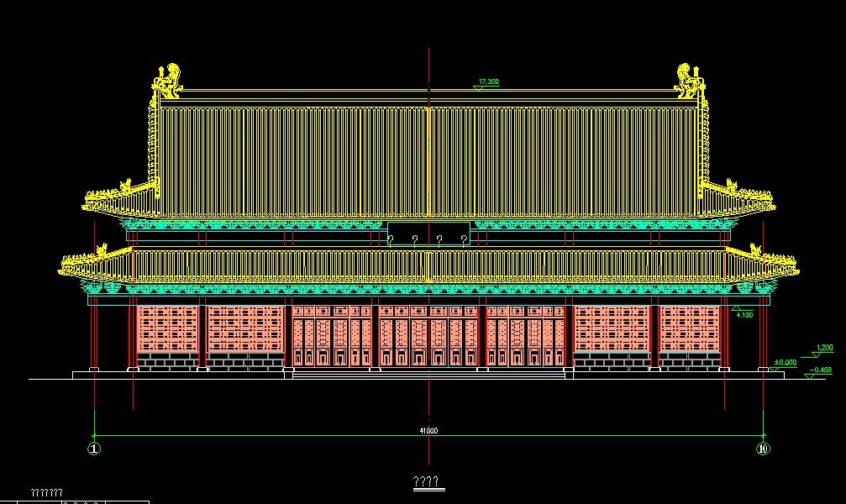
Task: Select the entrance steps below the central doors
Action: pyautogui.click(x=428, y=374)
